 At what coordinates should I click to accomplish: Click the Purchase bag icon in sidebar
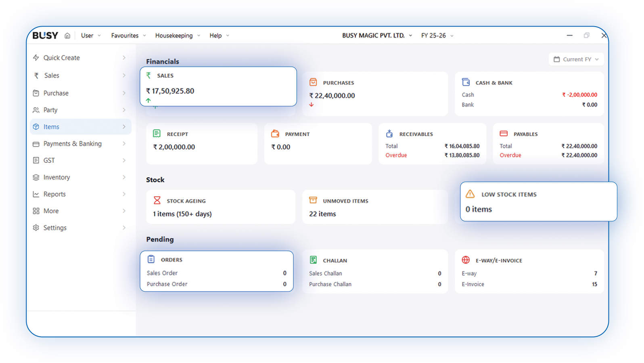pyautogui.click(x=36, y=93)
